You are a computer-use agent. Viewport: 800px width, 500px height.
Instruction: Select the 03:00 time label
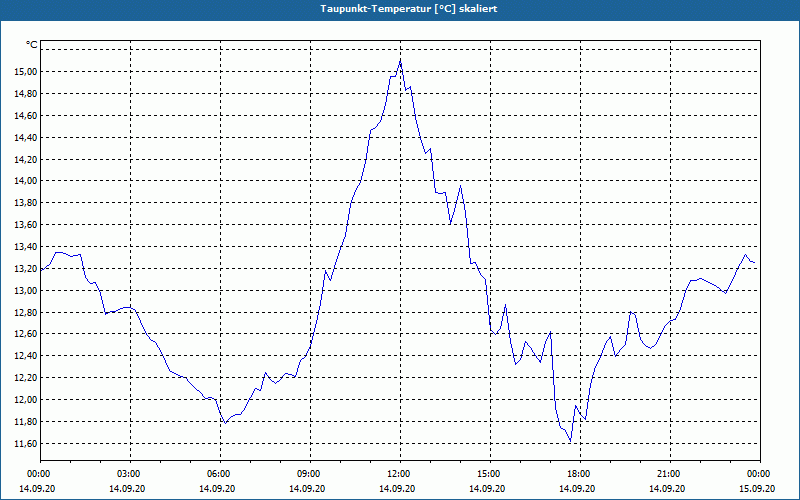131,474
